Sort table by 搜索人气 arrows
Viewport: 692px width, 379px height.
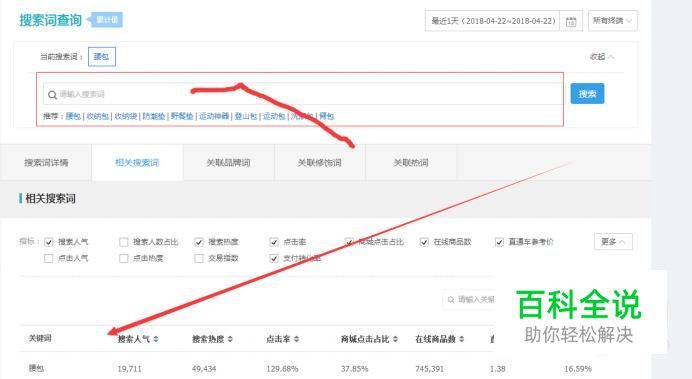coord(156,339)
